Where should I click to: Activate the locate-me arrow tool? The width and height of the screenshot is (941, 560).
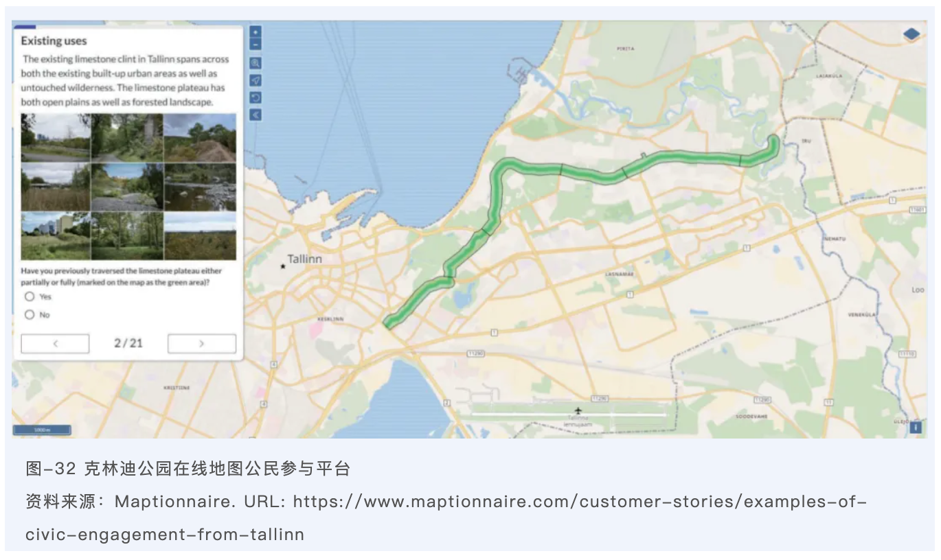256,80
